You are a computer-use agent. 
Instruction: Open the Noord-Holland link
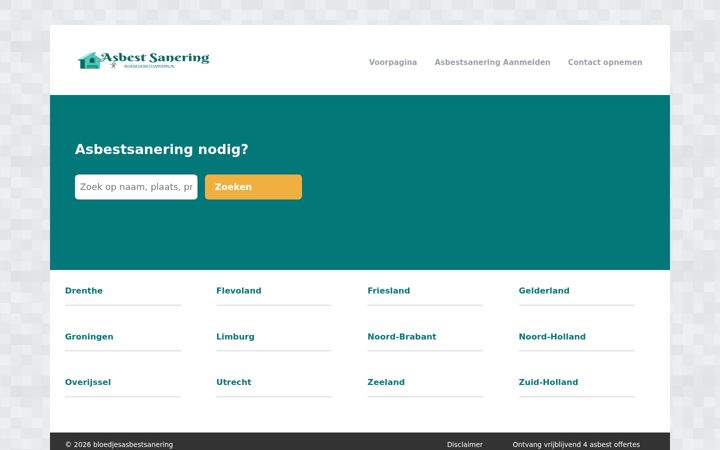552,337
